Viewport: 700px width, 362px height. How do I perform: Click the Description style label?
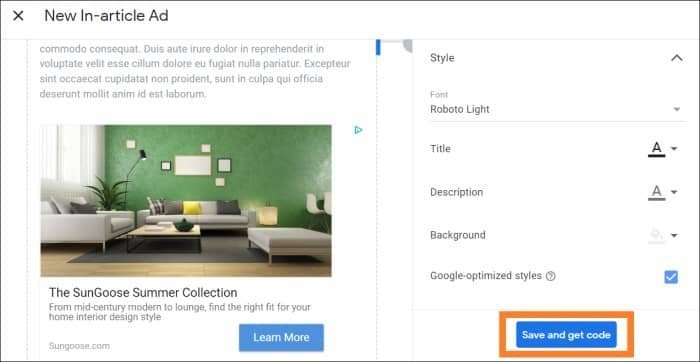(456, 192)
